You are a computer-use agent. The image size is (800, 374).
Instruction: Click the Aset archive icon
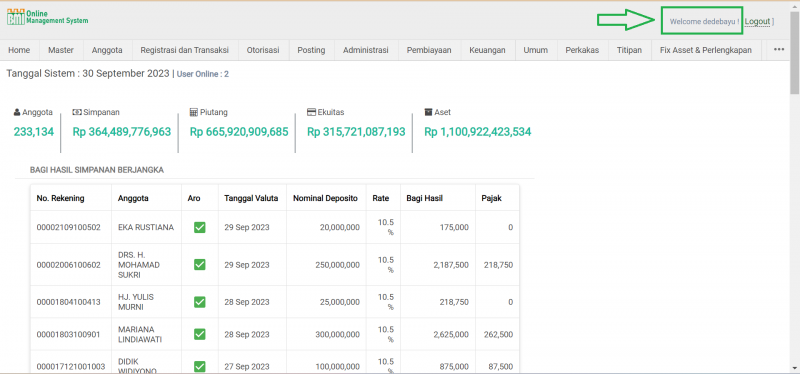(428, 112)
